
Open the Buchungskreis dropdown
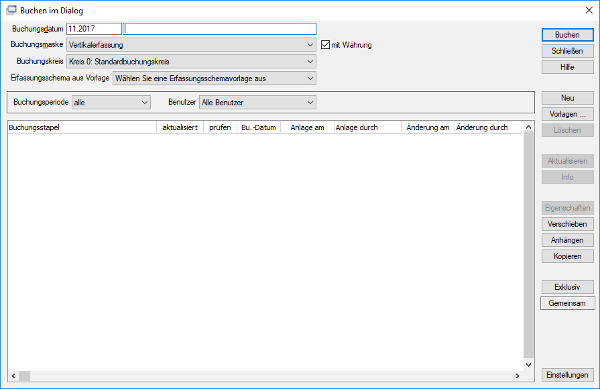(191, 61)
